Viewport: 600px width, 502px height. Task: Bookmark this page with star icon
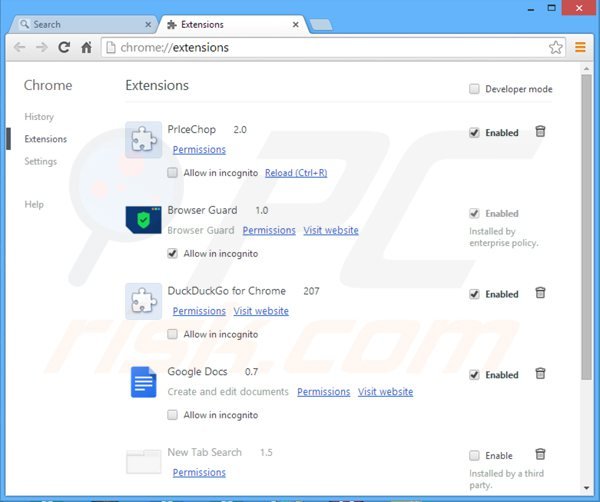(556, 47)
